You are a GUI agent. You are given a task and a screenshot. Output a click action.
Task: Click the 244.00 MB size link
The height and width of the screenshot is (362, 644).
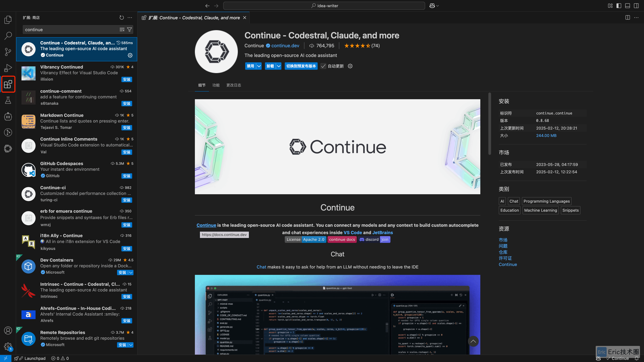click(546, 135)
